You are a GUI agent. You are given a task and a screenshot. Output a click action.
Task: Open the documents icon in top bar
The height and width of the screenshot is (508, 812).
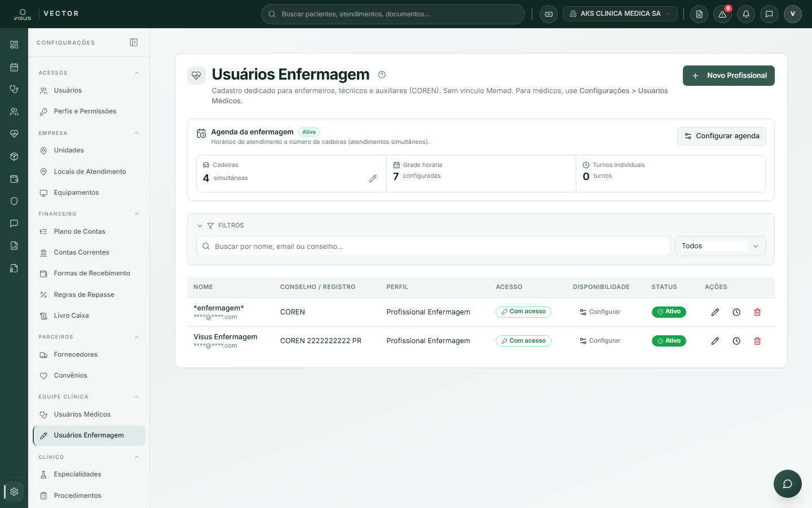click(x=699, y=14)
